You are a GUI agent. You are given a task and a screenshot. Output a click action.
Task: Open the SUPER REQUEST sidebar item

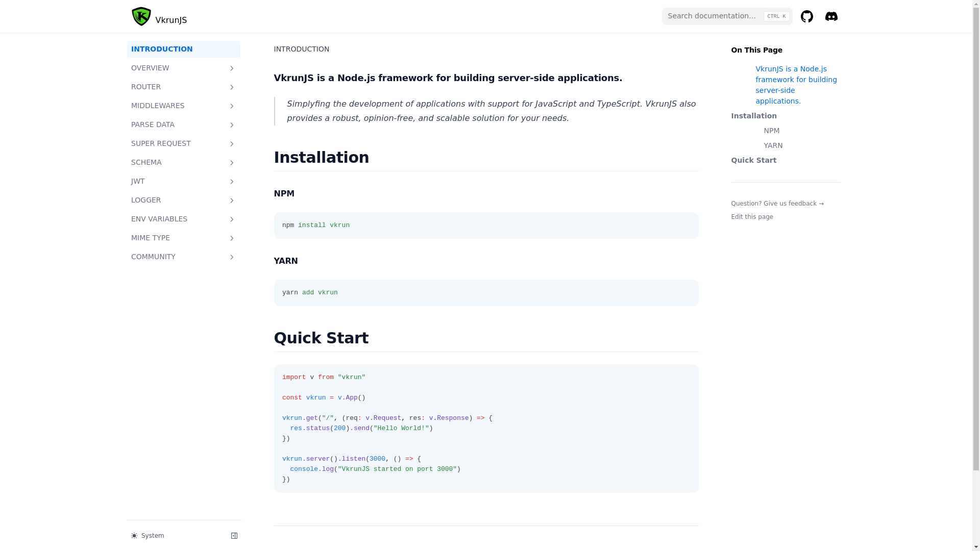(184, 143)
